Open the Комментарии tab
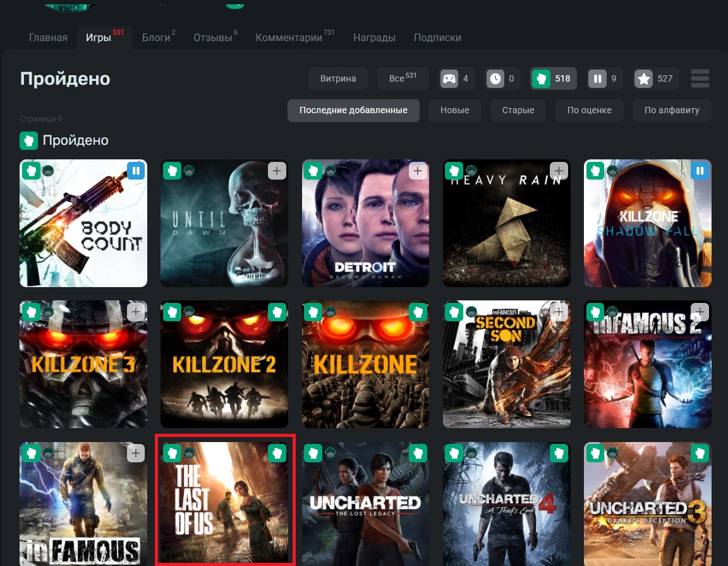 [294, 38]
